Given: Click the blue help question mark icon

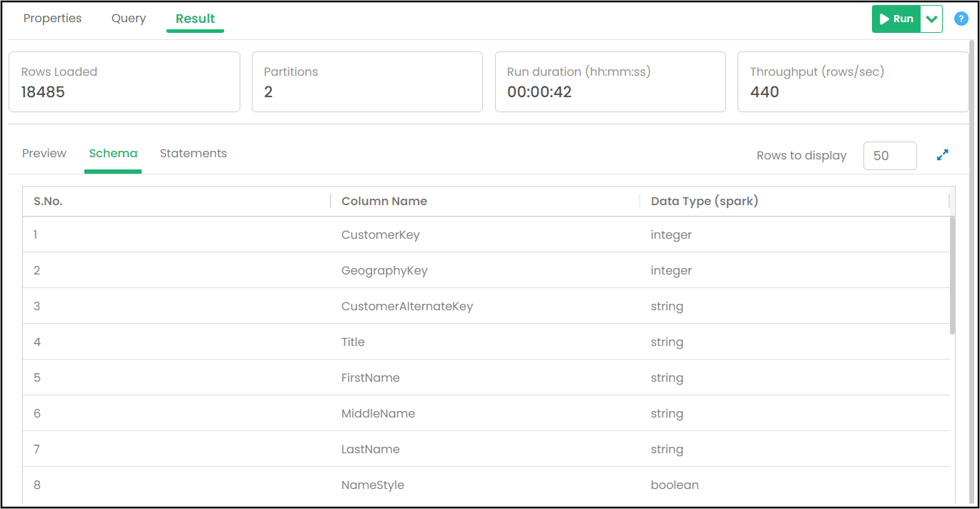Looking at the screenshot, I should pyautogui.click(x=961, y=19).
